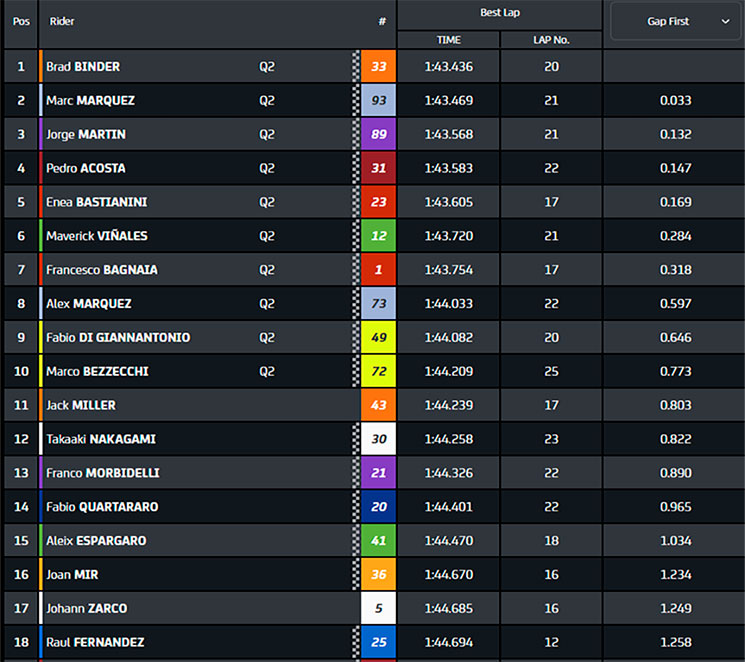745x662 pixels.
Task: Select rider Francesco BAGNAIA
Action: (x=102, y=270)
